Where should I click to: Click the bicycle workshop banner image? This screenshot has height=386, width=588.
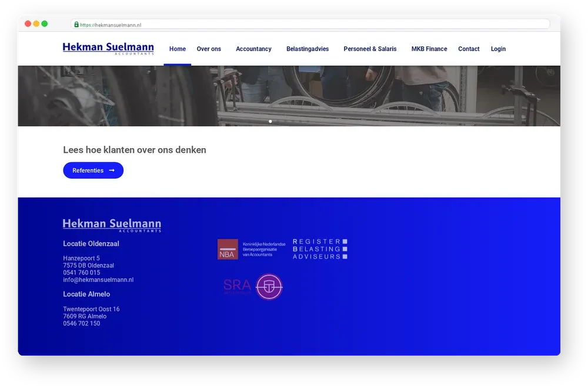pyautogui.click(x=289, y=96)
